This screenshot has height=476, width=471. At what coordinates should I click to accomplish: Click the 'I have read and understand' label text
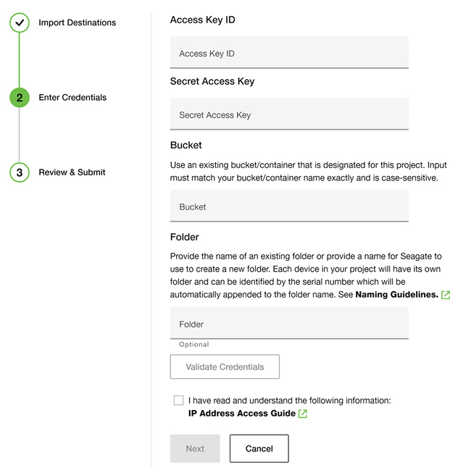[289, 400]
